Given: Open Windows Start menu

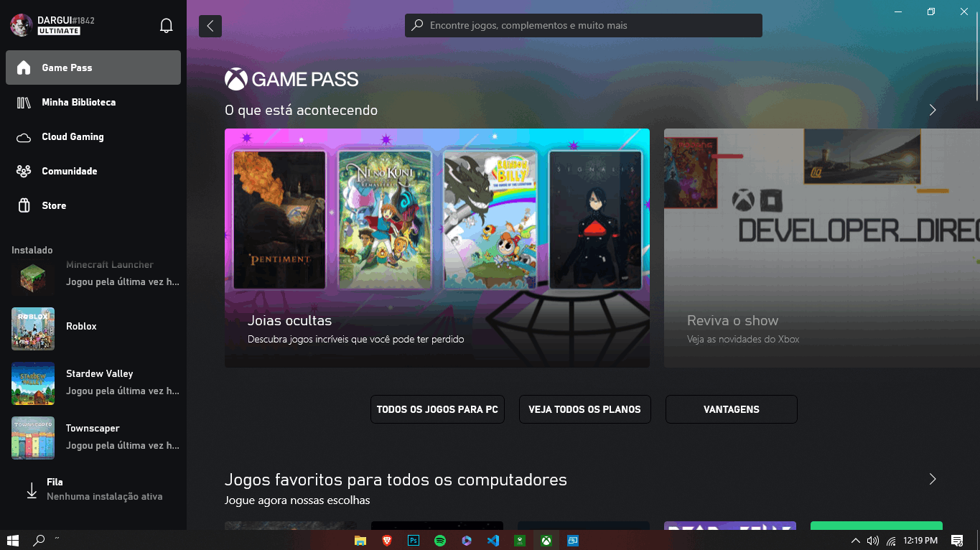Looking at the screenshot, I should click(x=12, y=540).
